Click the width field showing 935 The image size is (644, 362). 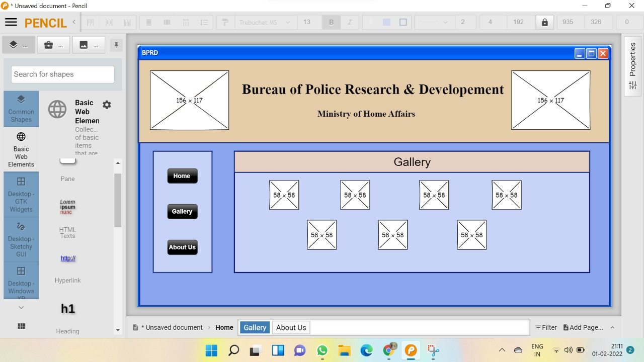pyautogui.click(x=570, y=22)
